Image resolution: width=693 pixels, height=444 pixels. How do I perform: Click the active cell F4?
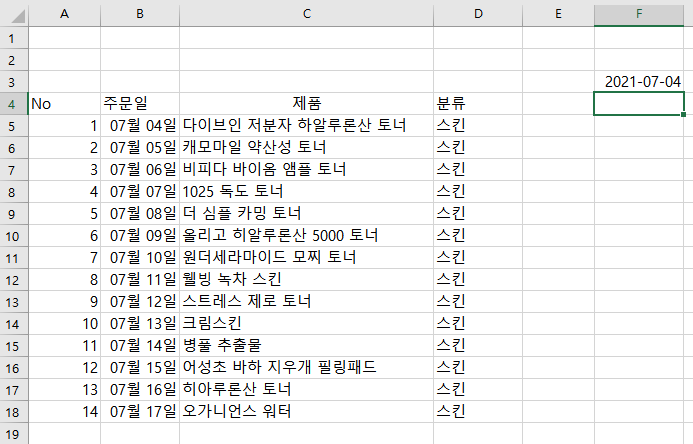[639, 104]
